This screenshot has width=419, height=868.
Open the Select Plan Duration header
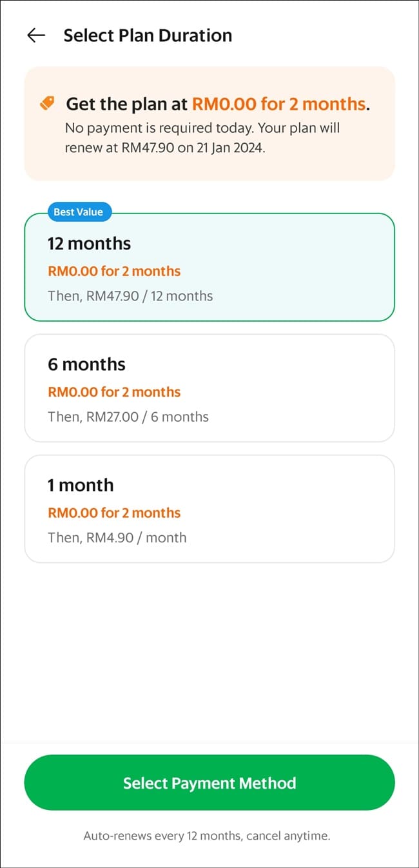pyautogui.click(x=148, y=35)
